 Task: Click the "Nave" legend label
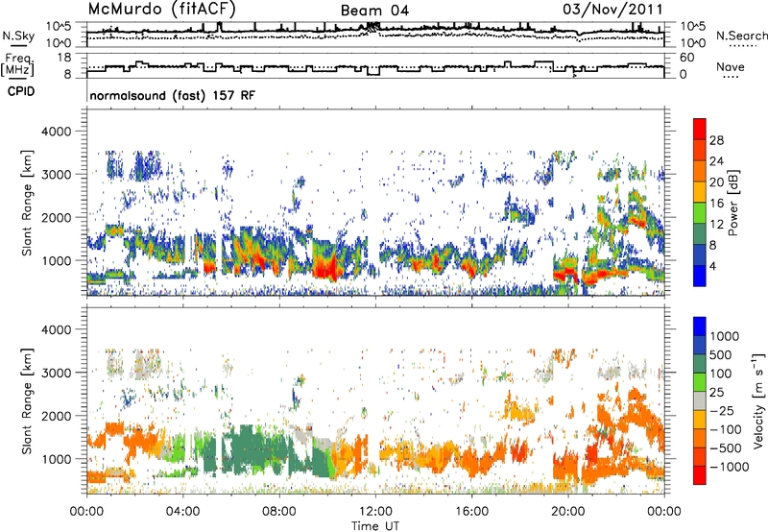[731, 66]
